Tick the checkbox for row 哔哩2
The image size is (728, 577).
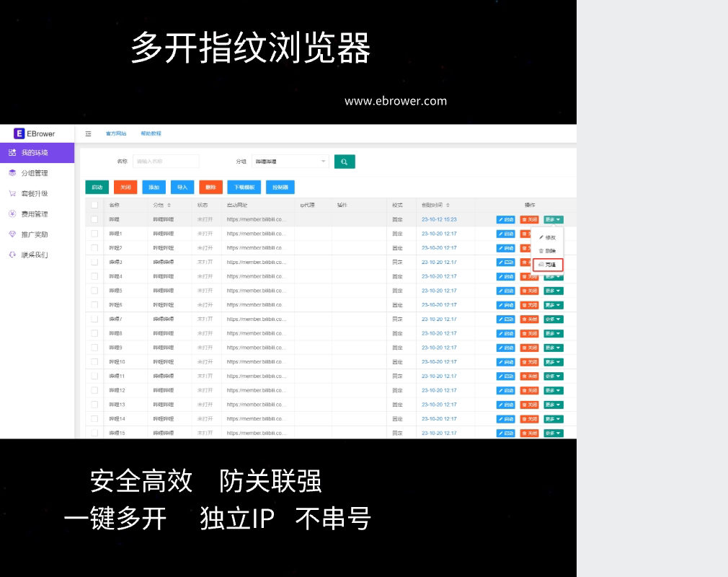(x=94, y=248)
